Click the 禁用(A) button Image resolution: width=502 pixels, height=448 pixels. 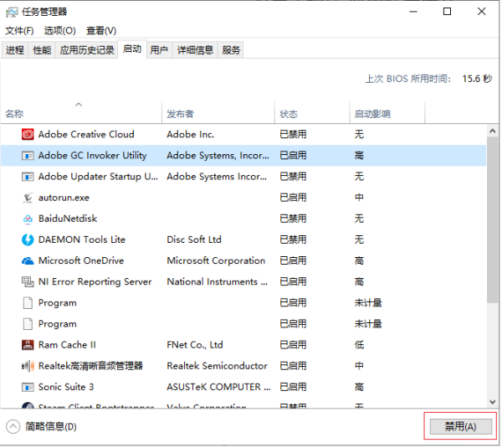pos(461,427)
